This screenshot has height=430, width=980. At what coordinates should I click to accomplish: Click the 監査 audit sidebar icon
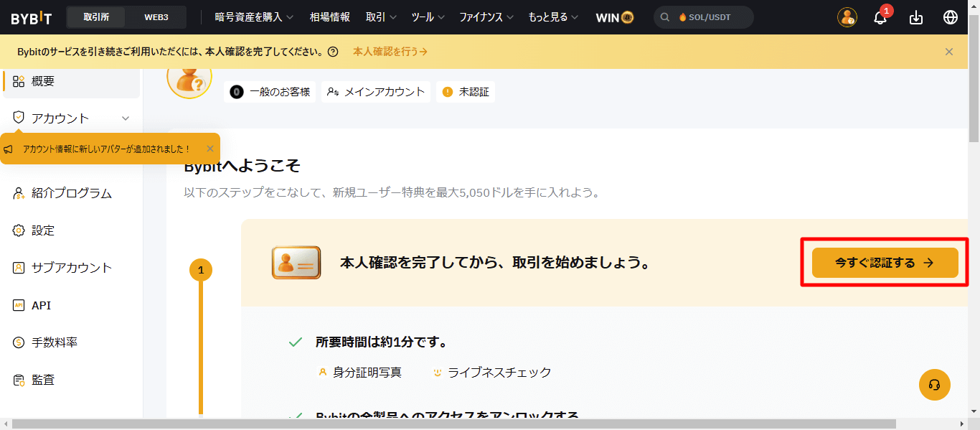(20, 380)
